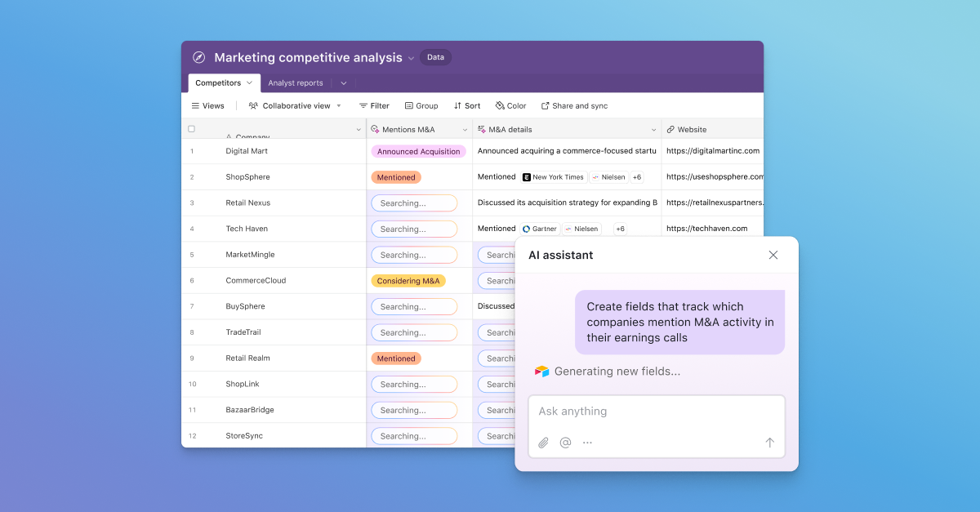The width and height of the screenshot is (980, 512).
Task: Check the checkbox for row Digital Mart
Action: pyautogui.click(x=191, y=151)
